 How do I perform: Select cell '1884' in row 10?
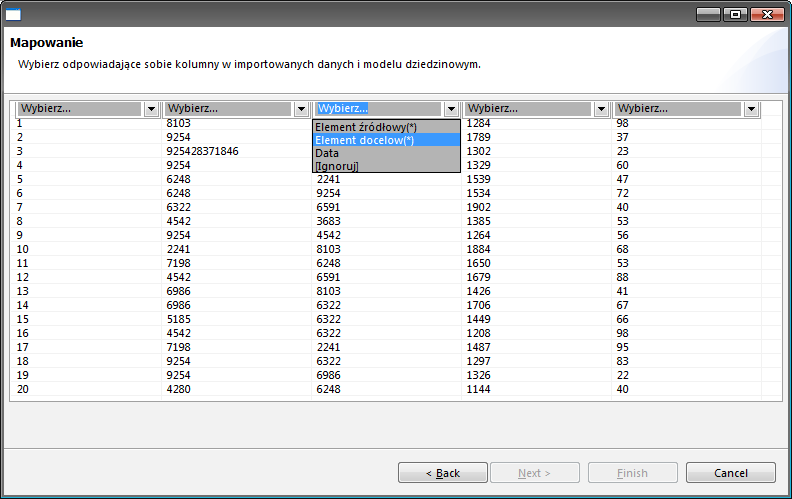pyautogui.click(x=478, y=250)
